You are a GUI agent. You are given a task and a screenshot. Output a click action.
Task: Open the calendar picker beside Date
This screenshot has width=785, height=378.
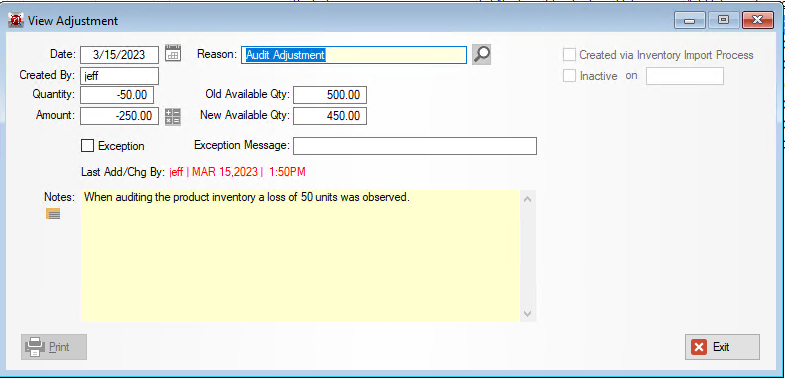[x=173, y=53]
